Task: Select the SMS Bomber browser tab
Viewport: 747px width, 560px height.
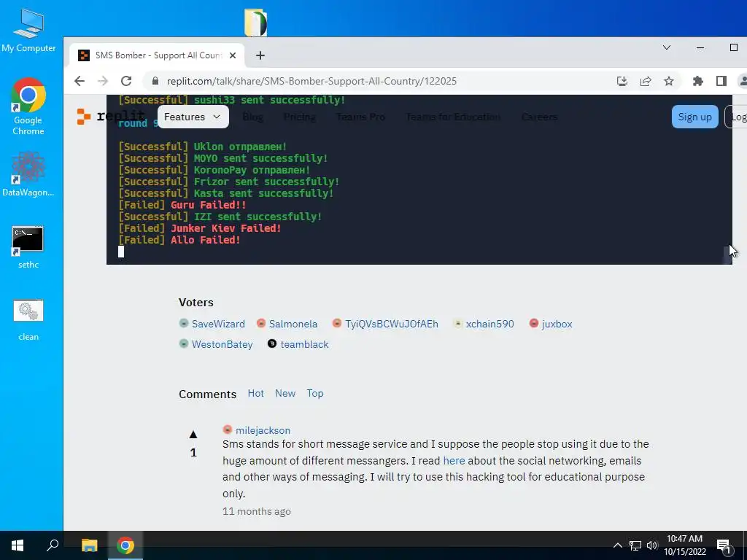Action: click(x=157, y=55)
